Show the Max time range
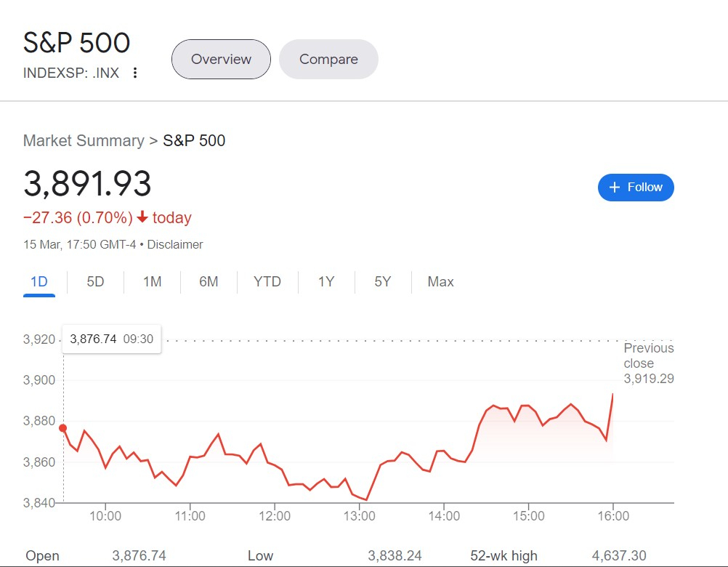Screen dimensions: 728x567 click(x=441, y=282)
